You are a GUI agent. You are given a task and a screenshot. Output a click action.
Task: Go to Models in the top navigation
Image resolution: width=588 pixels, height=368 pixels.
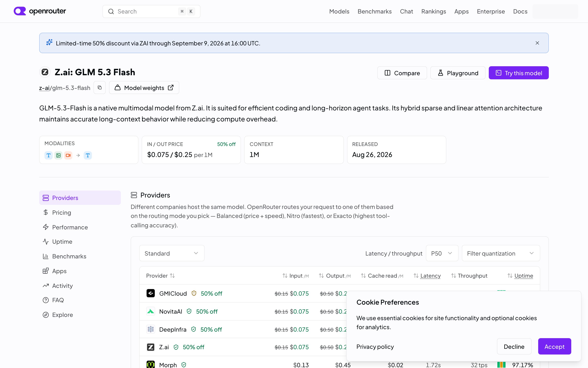pyautogui.click(x=339, y=11)
